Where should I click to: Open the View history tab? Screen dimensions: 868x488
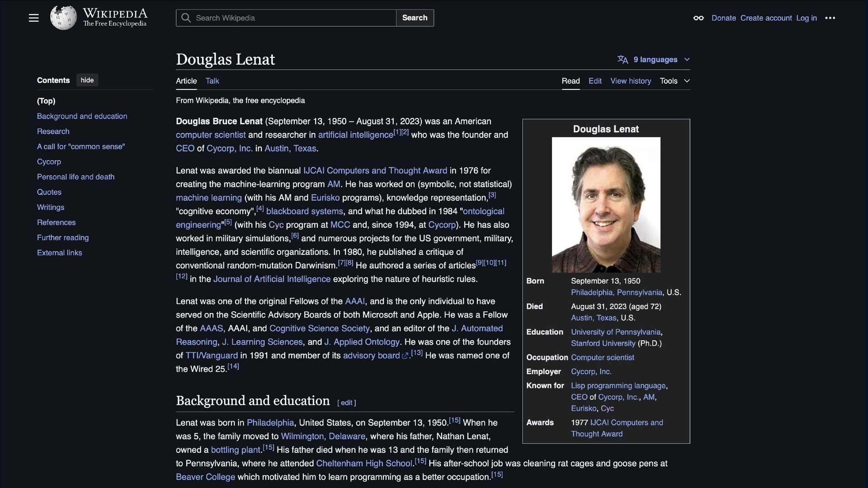pyautogui.click(x=631, y=81)
